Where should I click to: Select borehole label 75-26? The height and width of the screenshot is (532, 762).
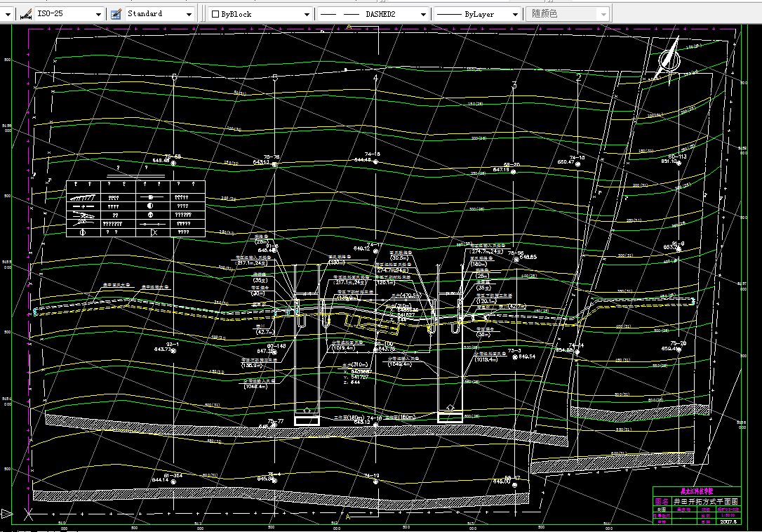click(x=679, y=343)
